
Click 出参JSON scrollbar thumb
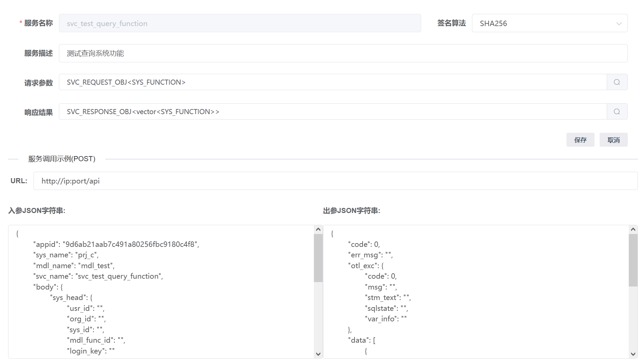633,260
